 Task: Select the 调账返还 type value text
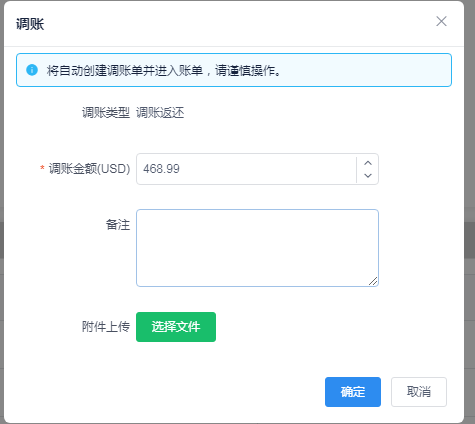(x=160, y=113)
